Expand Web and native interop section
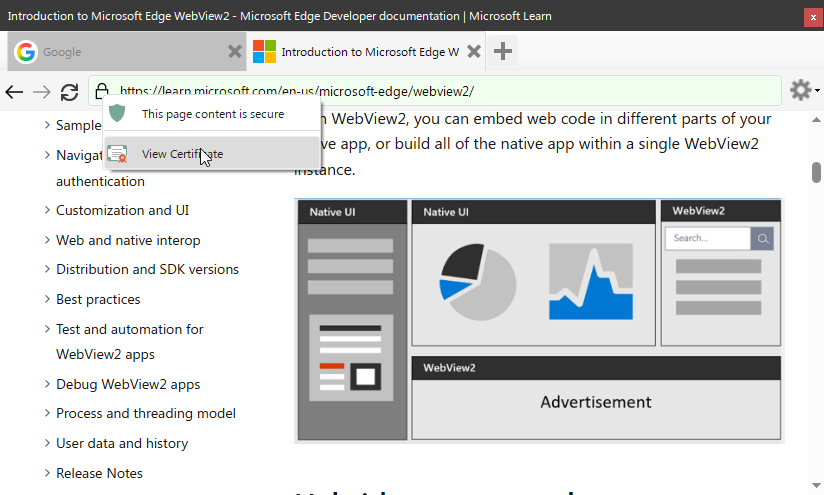This screenshot has height=495, width=824. pos(128,240)
